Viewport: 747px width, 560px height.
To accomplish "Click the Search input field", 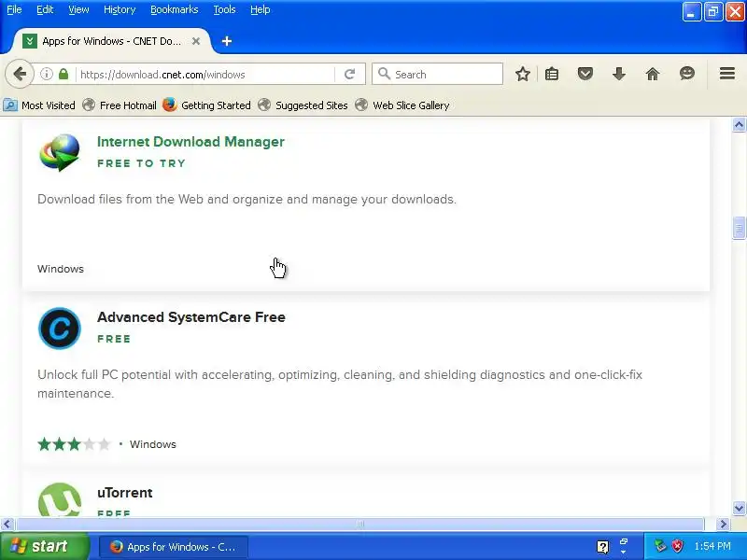I will (437, 75).
